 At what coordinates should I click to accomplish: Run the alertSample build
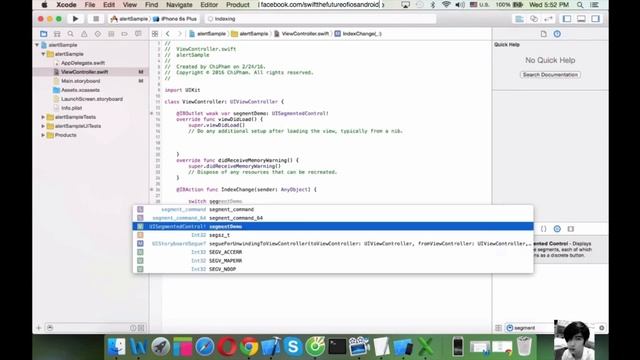pyautogui.click(x=75, y=19)
